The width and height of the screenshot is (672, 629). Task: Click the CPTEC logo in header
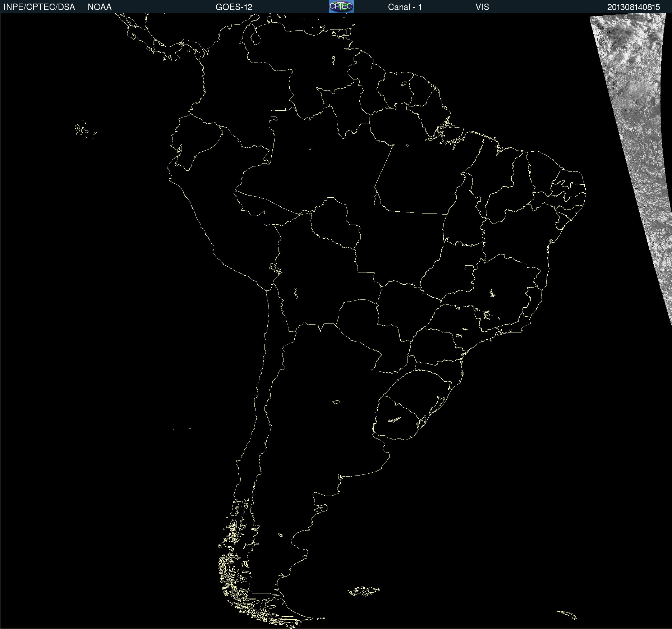point(341,6)
